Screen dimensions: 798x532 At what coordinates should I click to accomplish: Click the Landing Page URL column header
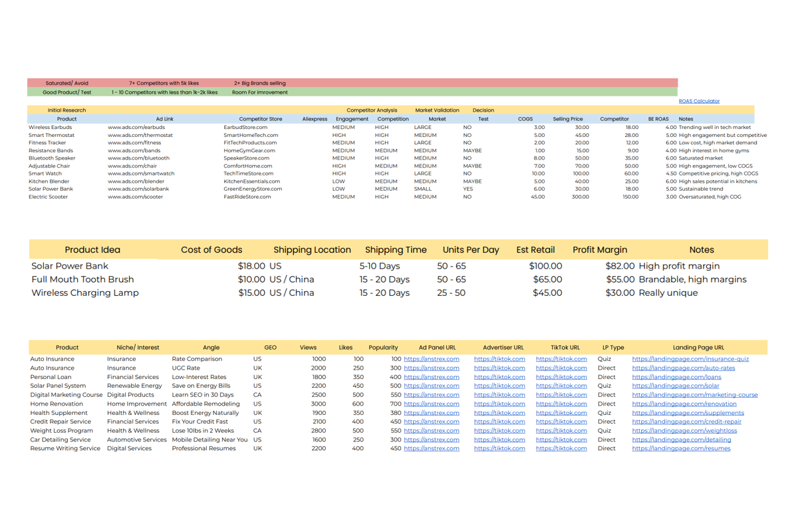point(698,347)
